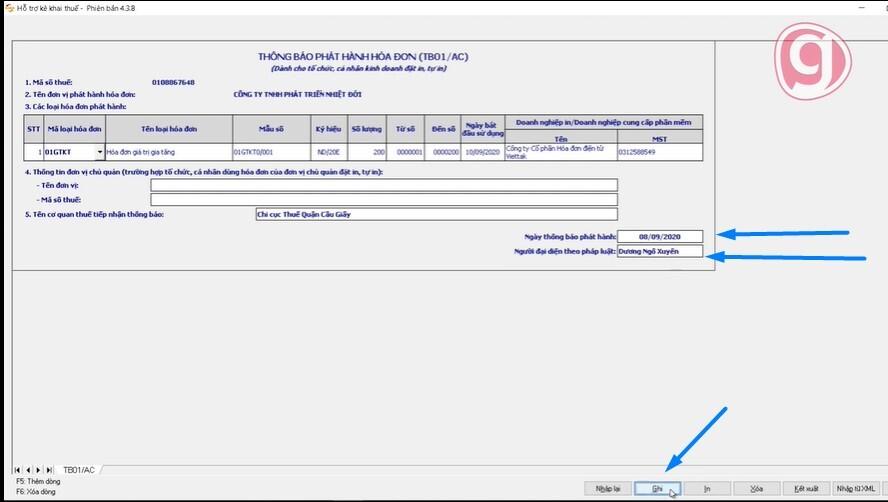This screenshot has width=888, height=502.
Task: Print the form with the In button
Action: click(x=707, y=488)
